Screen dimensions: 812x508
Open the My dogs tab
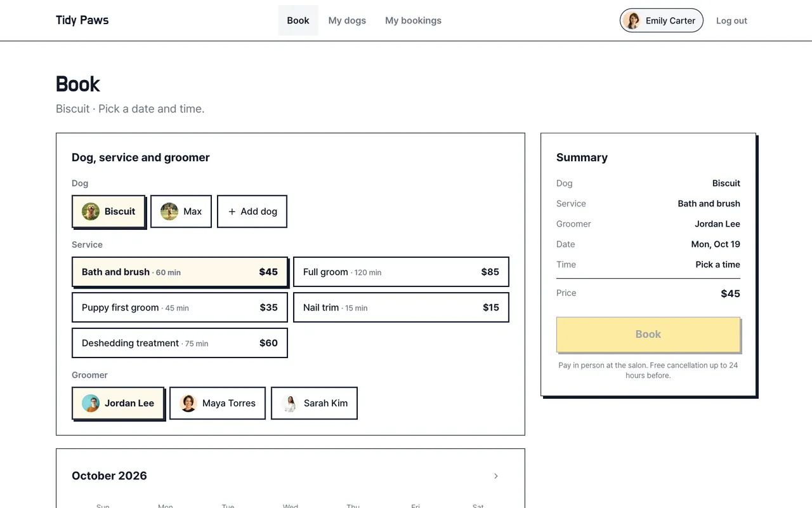pos(347,20)
